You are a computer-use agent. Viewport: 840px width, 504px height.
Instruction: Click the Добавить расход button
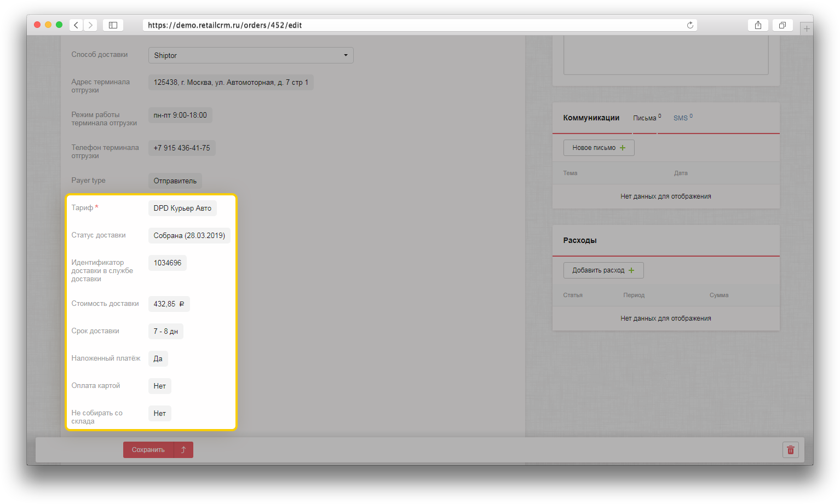[x=603, y=270]
